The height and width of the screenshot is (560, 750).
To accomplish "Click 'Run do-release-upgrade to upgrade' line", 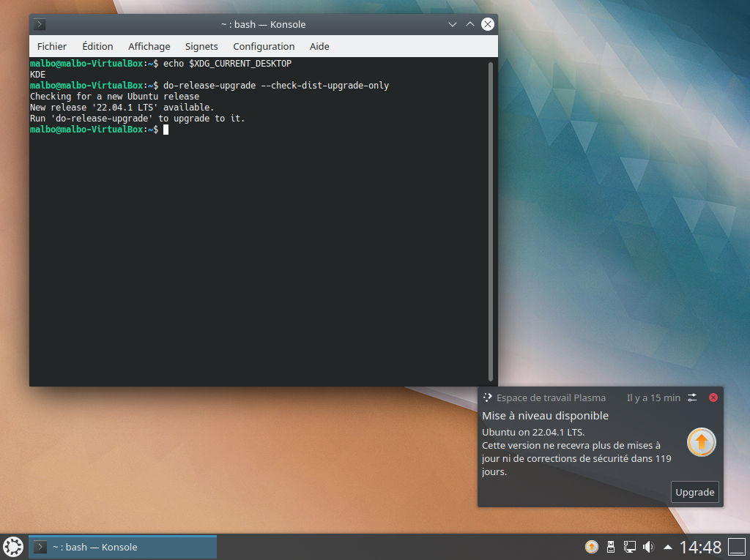I will point(137,119).
